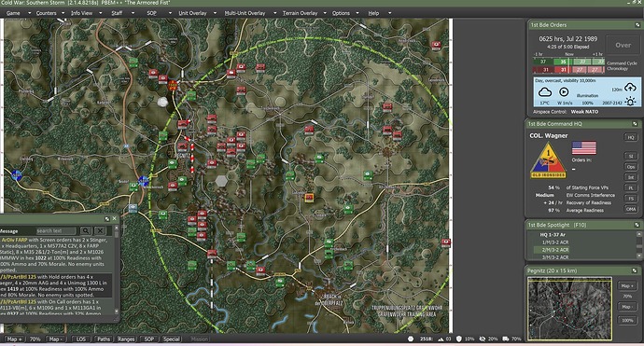Click the hex icon in bottom status bar

pyautogui.click(x=411, y=339)
